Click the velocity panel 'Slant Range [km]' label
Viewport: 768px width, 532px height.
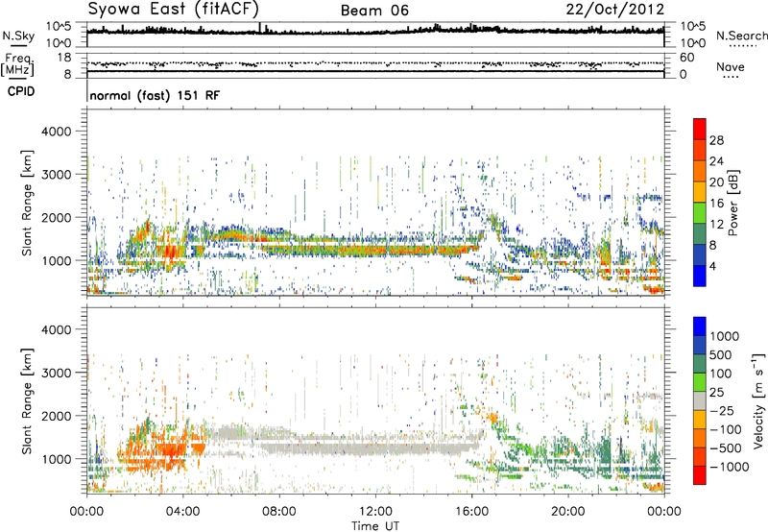click(27, 401)
